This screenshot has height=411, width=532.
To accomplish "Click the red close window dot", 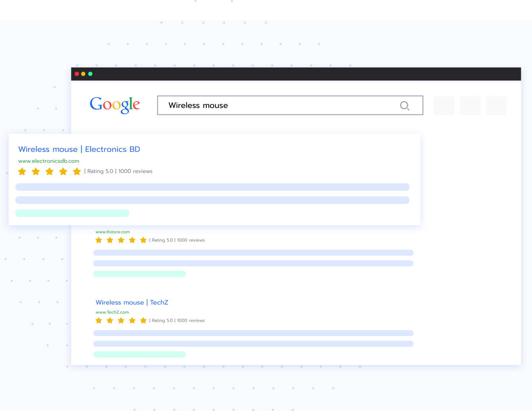I will [x=77, y=74].
